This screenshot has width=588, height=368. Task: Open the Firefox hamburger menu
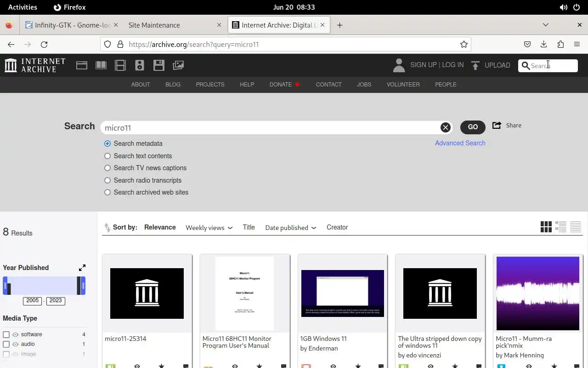pos(577,44)
